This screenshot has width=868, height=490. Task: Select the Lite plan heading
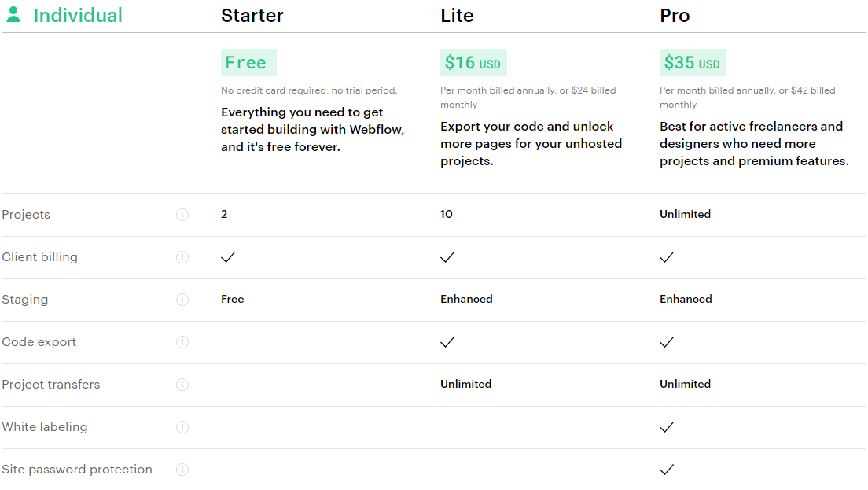(457, 16)
